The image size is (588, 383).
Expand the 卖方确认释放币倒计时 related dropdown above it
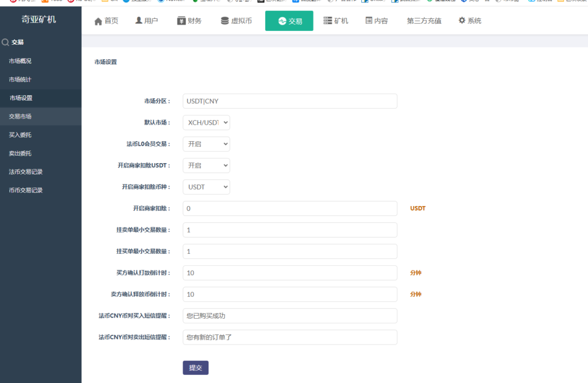(205, 187)
